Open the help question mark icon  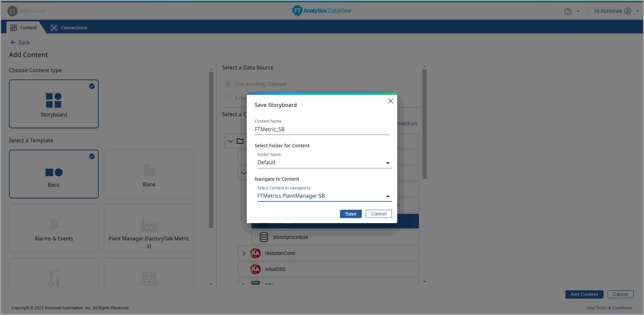tap(567, 11)
